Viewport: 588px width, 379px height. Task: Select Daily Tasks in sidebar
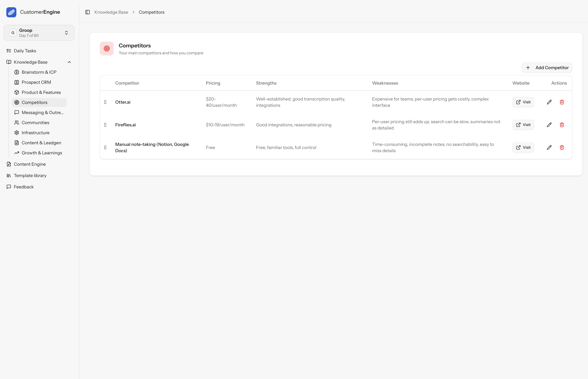25,51
